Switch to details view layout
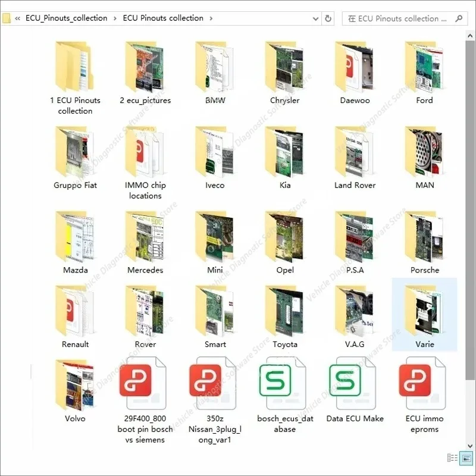The image size is (476, 476). tap(452, 458)
